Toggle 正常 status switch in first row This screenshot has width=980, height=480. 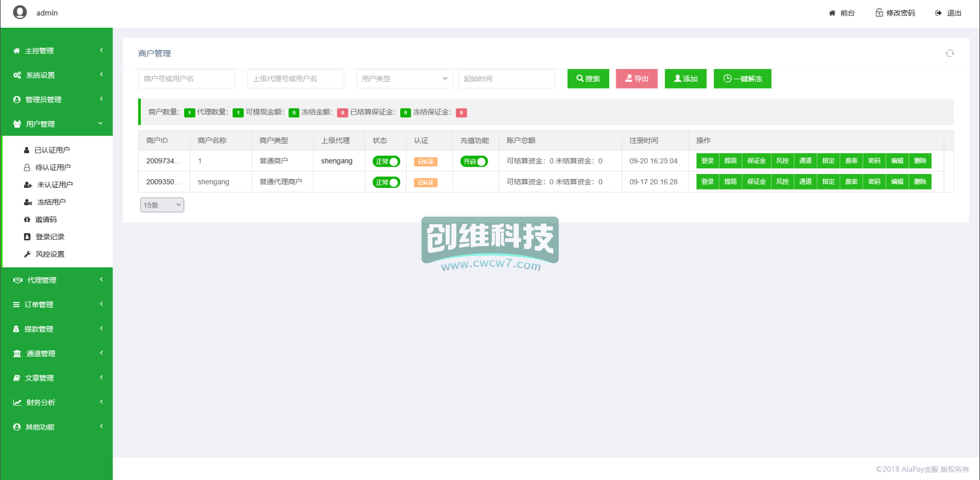pyautogui.click(x=386, y=161)
